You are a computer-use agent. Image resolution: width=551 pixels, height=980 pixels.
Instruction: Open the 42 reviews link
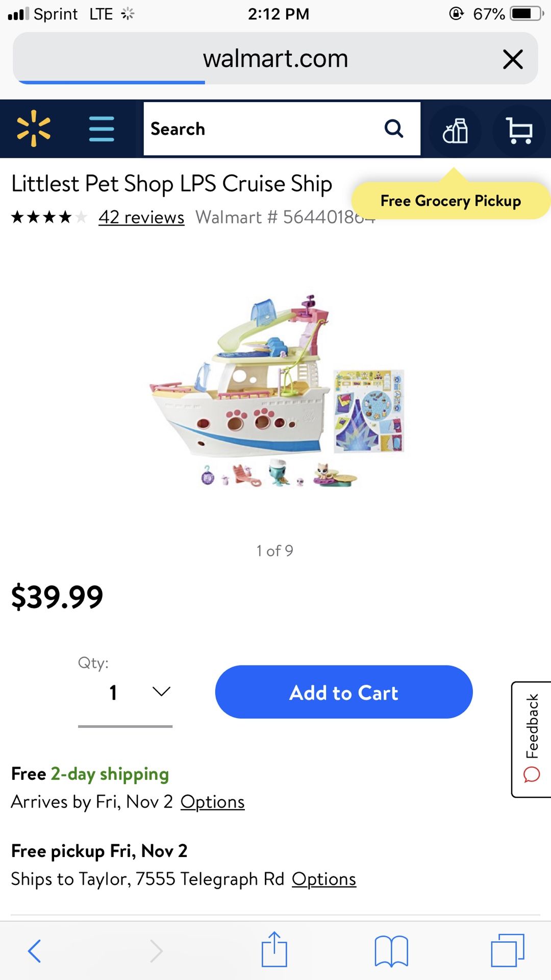click(x=141, y=217)
